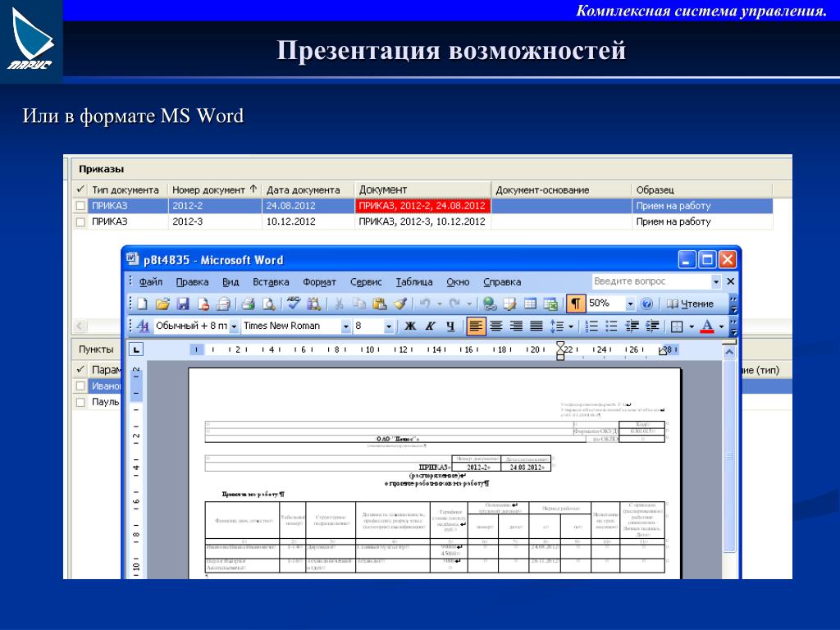This screenshot has width=840, height=630.
Task: Open the style Обычный + 8 пт dropdown
Action: [x=234, y=326]
